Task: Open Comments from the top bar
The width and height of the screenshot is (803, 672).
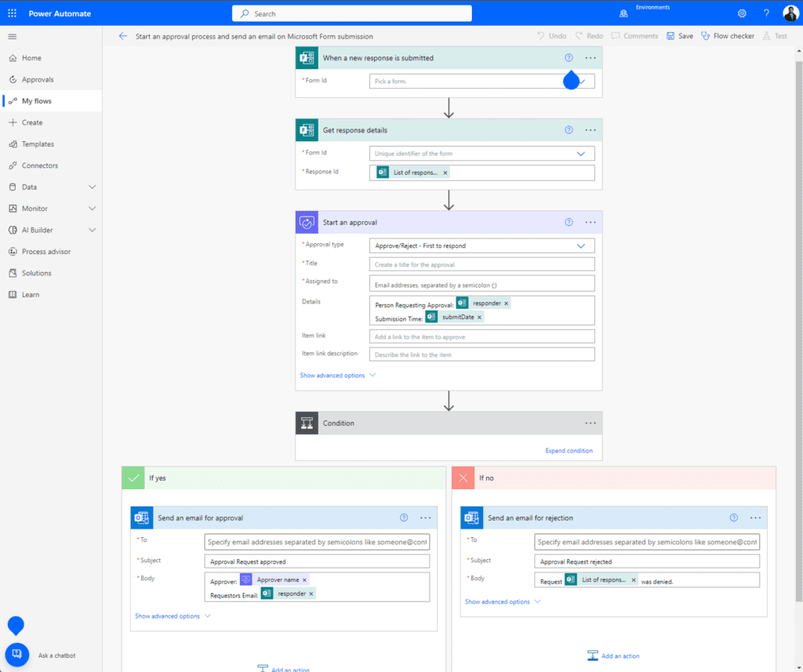Action: coord(635,35)
